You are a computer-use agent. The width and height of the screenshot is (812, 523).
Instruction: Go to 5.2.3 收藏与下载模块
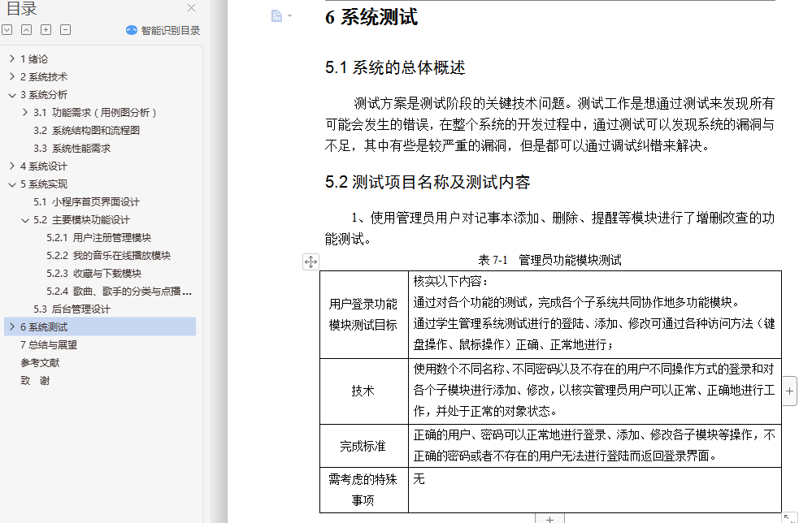[93, 273]
